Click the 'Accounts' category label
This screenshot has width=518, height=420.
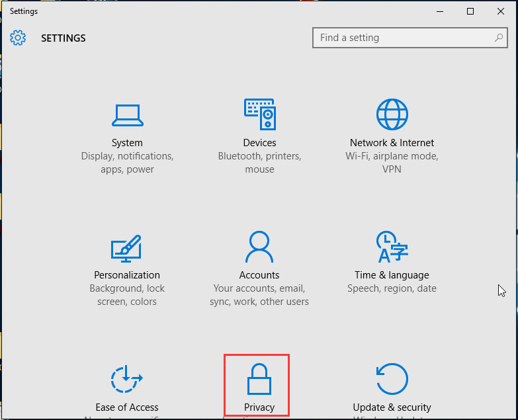(259, 275)
